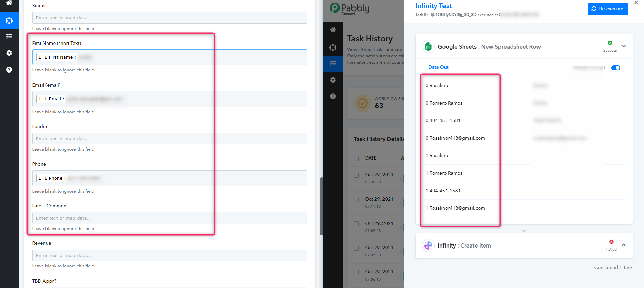Click the Infinity Test panel title

(433, 6)
